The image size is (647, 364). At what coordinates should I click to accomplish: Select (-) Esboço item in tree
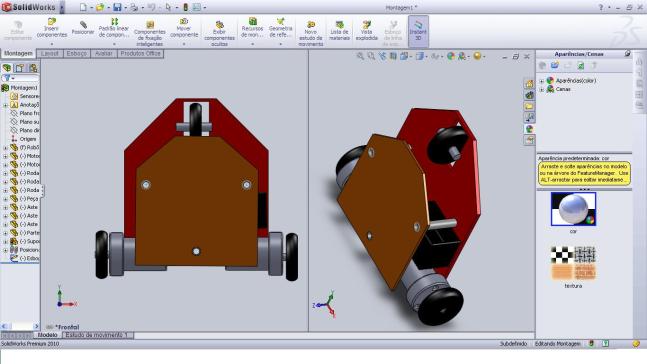[25, 258]
